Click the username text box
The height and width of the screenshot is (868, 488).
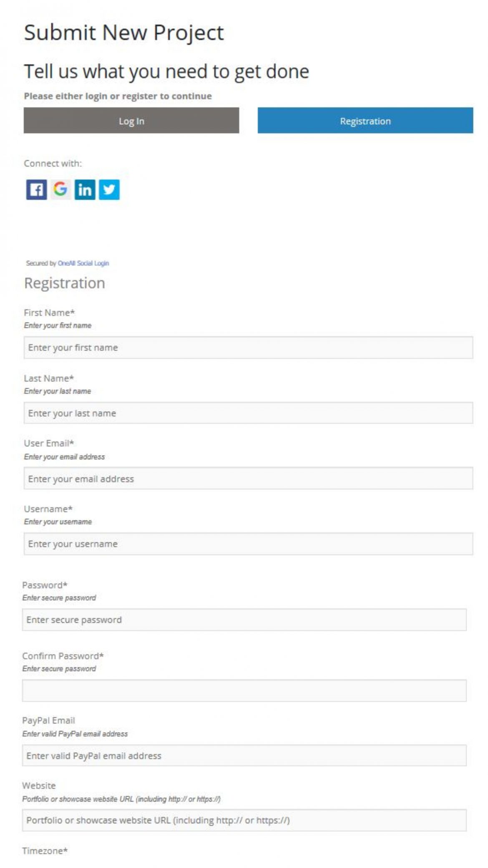(248, 544)
